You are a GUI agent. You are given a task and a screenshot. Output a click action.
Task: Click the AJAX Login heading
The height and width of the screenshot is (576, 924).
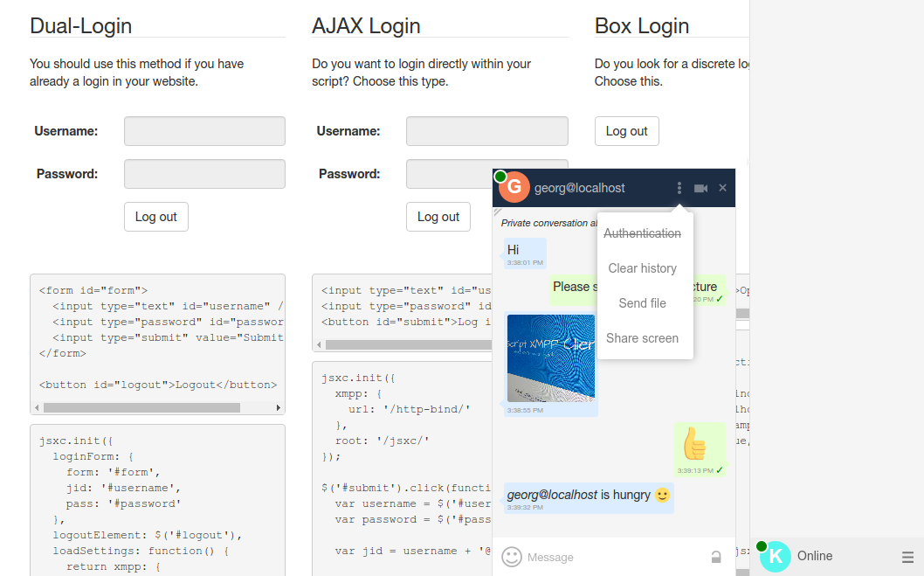pyautogui.click(x=366, y=26)
